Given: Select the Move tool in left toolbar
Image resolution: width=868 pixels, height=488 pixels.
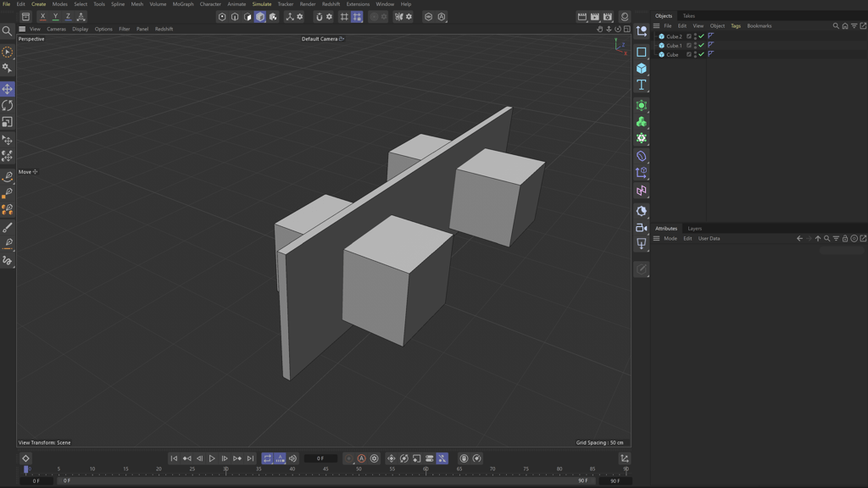Looking at the screenshot, I should (8, 89).
